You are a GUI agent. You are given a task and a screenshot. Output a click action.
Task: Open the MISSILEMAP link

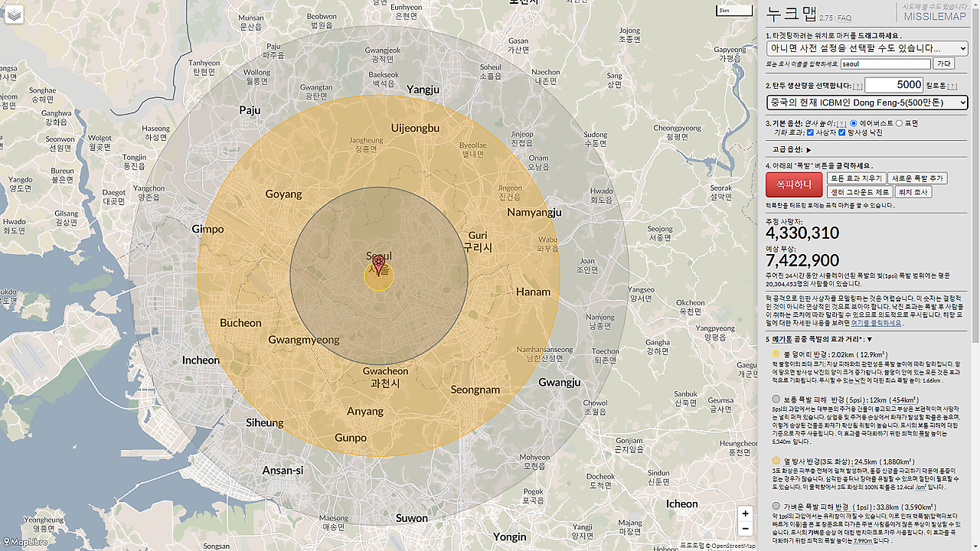tap(936, 17)
